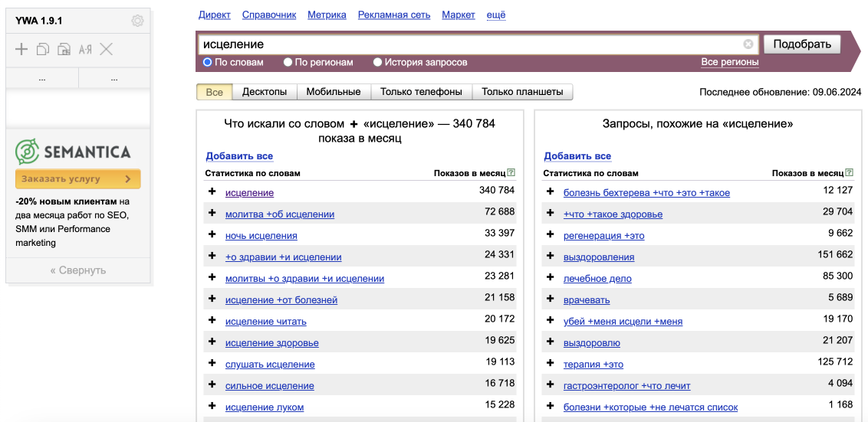Open 'болезни +которые +не лечатся список' link
The image size is (868, 422).
[650, 407]
